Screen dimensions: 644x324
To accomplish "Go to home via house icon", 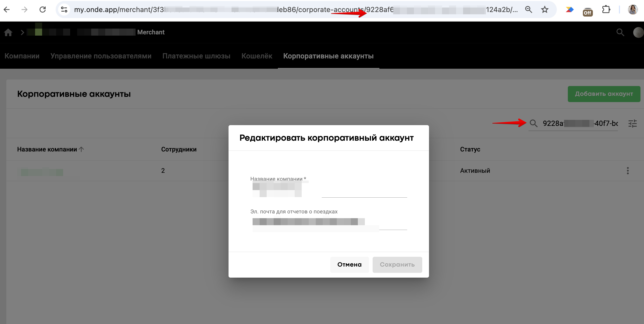I will point(8,32).
